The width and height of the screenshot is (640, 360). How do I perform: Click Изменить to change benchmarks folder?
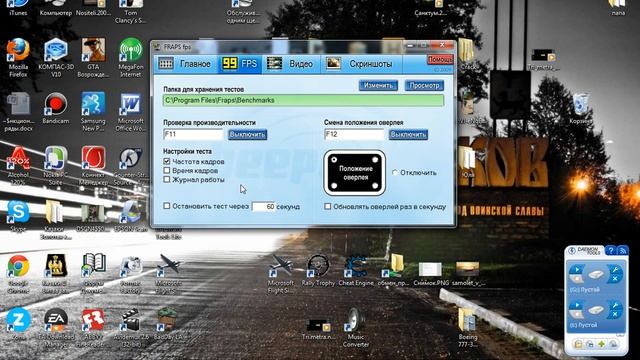click(x=378, y=86)
